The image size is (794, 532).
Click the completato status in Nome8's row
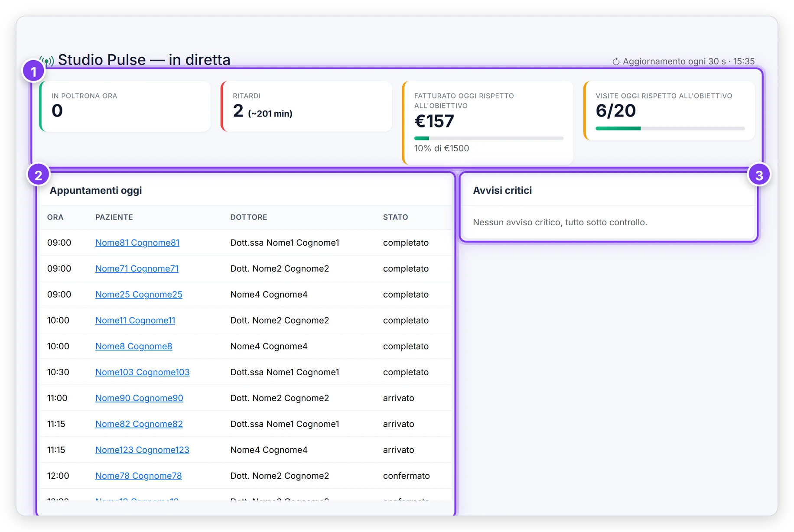406,346
